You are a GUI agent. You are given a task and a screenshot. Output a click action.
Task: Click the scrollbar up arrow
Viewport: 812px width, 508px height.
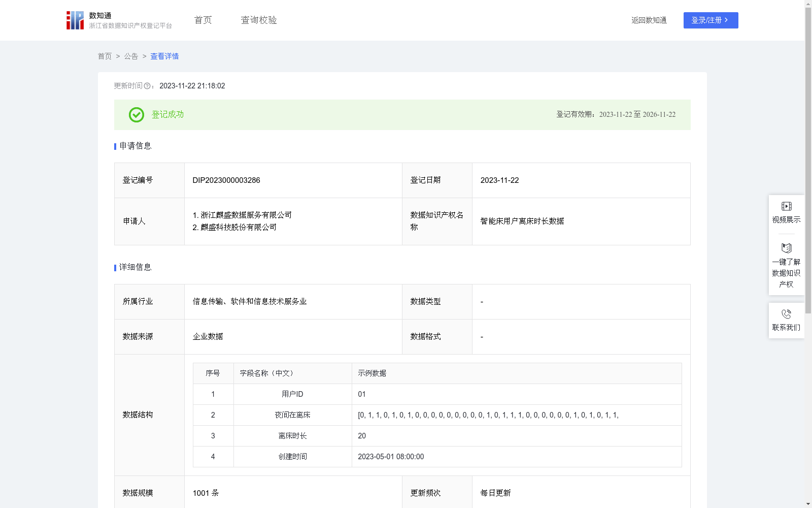click(808, 4)
